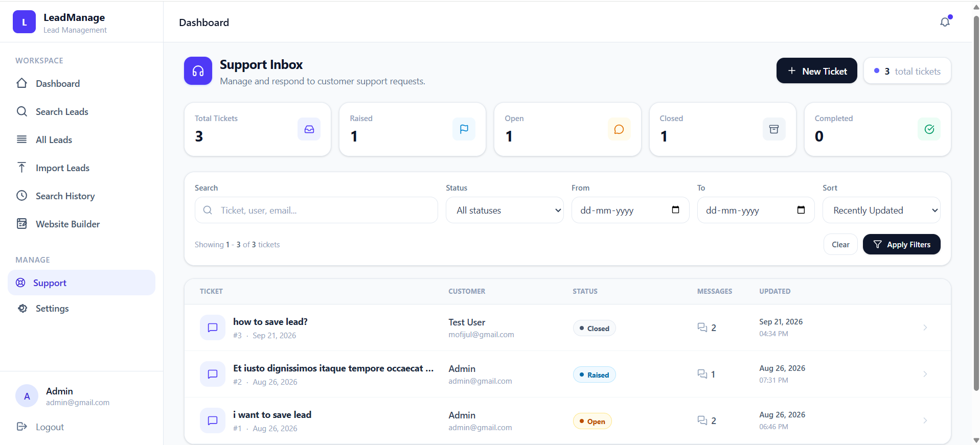Image resolution: width=980 pixels, height=445 pixels.
Task: Click the LeadManage logo icon
Action: coord(24,22)
